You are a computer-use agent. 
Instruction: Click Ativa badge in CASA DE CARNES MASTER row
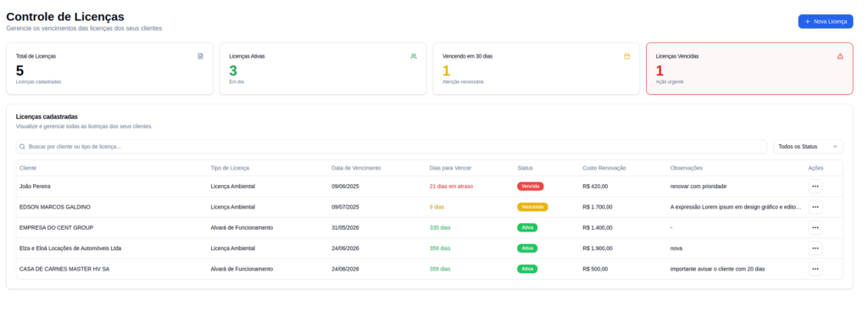527,270
